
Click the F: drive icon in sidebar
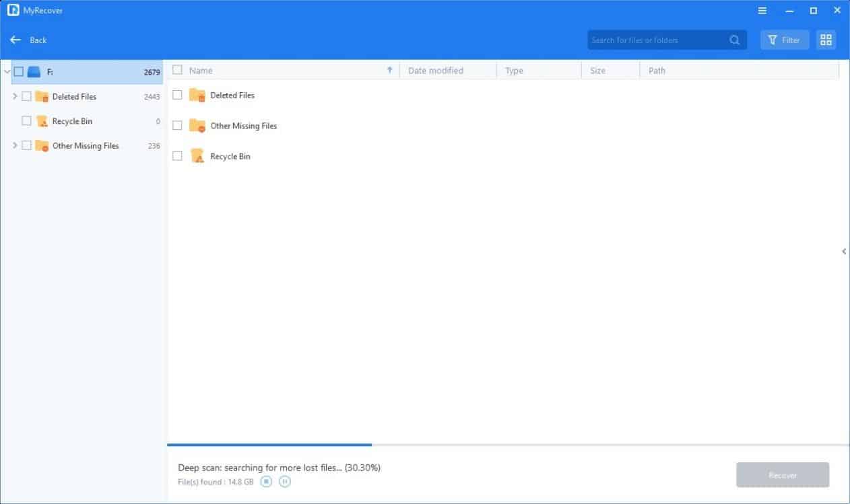click(34, 71)
